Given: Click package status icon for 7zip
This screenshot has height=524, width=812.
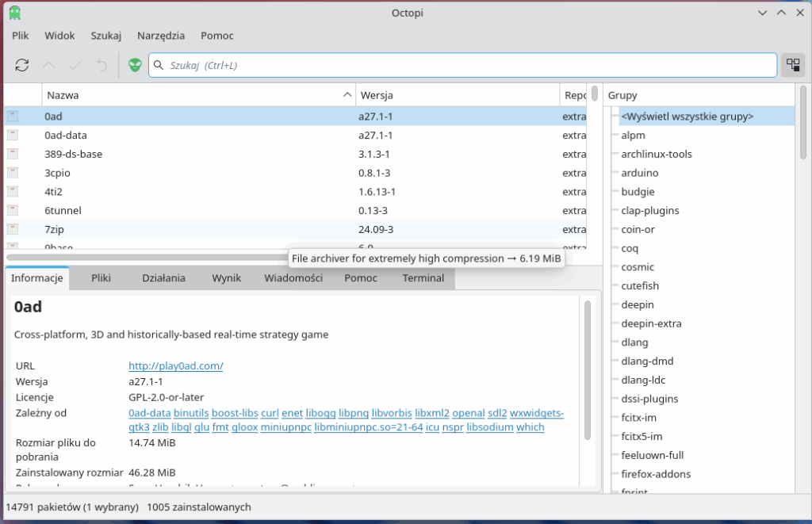Looking at the screenshot, I should pos(13,229).
